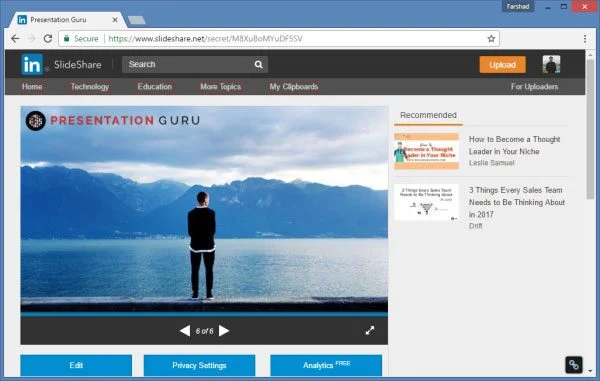Open 'How to Become a Thought Leader' link
This screenshot has width=600, height=381.
(514, 145)
